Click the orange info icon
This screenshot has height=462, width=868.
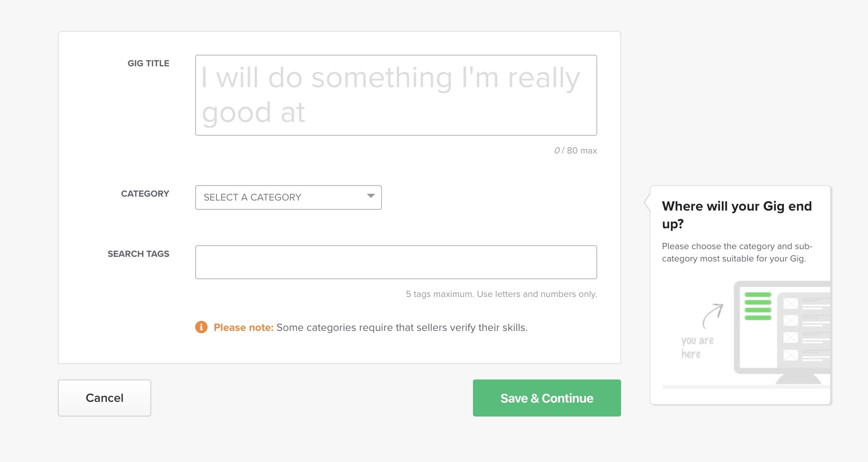point(201,327)
